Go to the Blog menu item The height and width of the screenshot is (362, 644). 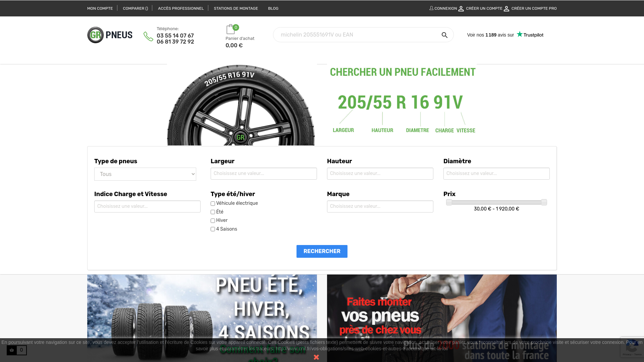tap(273, 8)
